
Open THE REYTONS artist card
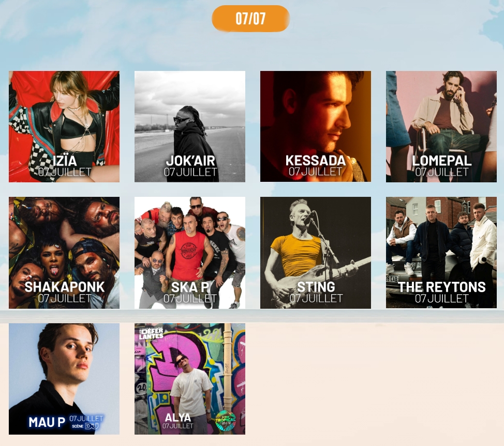point(441,253)
